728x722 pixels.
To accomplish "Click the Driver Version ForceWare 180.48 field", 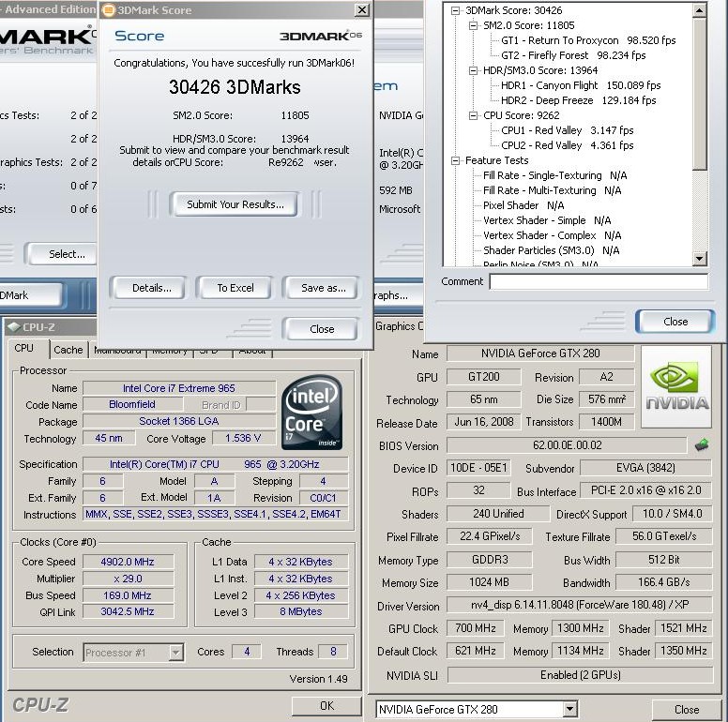I will [580, 605].
